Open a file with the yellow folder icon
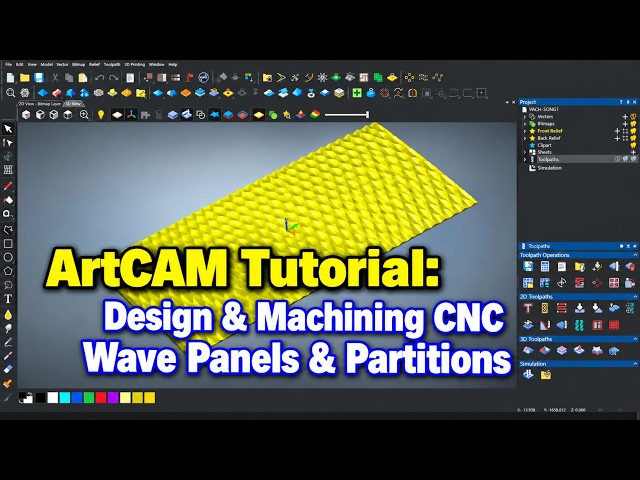The width and height of the screenshot is (640, 480). 24,77
